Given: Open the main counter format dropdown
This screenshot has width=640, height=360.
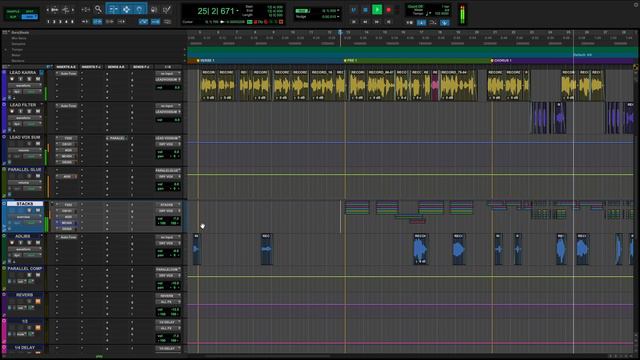Looking at the screenshot, I should pos(238,11).
